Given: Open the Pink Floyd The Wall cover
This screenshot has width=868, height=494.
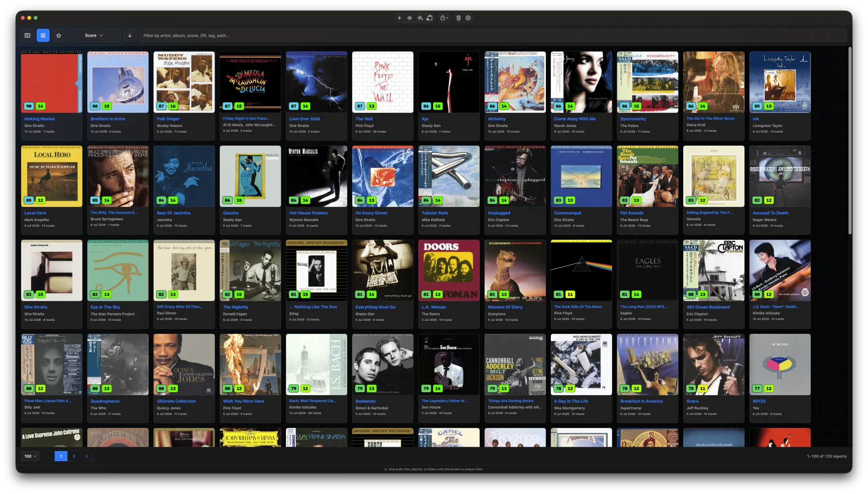Looking at the screenshot, I should 382,82.
